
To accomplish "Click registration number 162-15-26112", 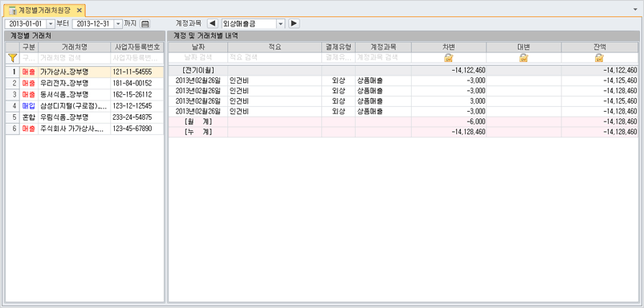I will pos(132,95).
